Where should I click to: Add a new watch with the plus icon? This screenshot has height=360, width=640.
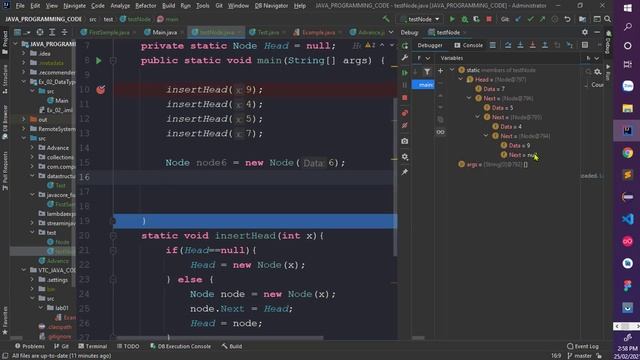(440, 71)
